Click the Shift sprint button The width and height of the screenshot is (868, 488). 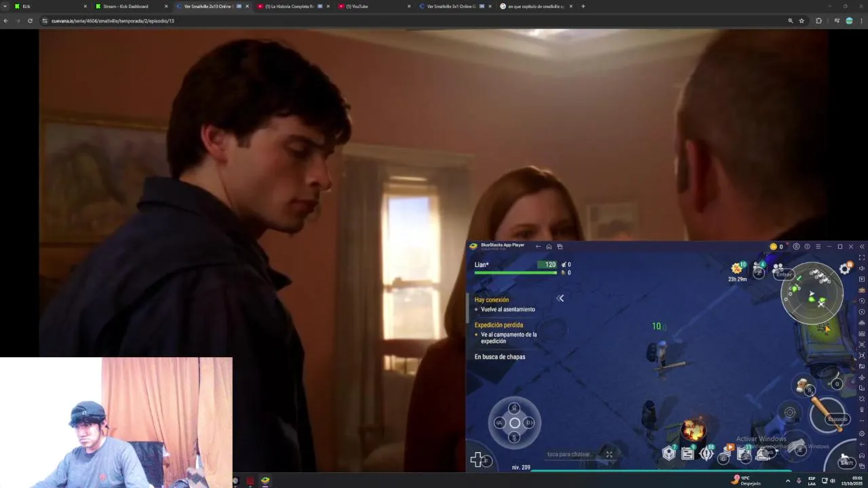tap(846, 461)
